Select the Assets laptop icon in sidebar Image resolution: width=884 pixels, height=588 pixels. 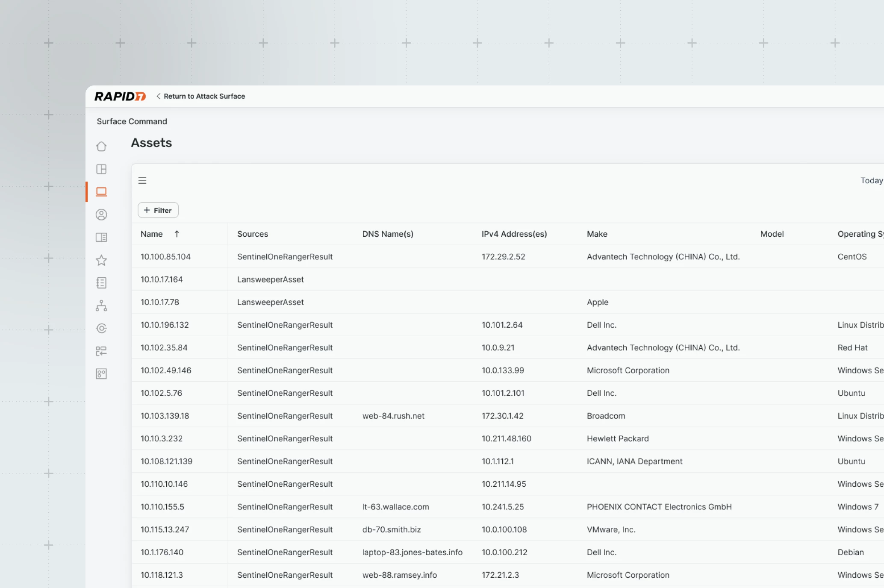[101, 192]
